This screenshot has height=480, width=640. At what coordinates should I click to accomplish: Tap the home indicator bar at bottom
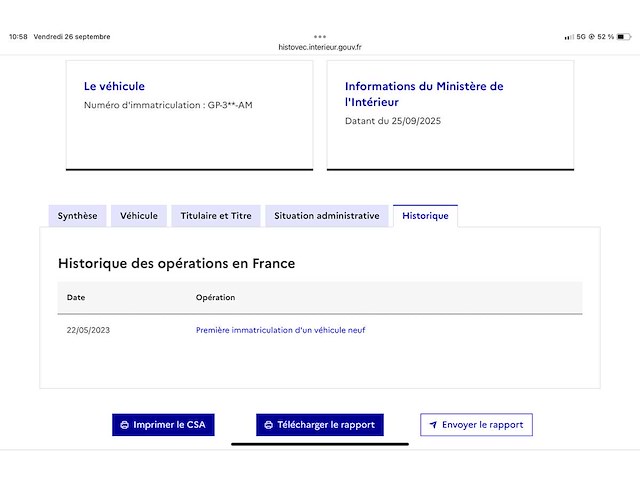320,443
